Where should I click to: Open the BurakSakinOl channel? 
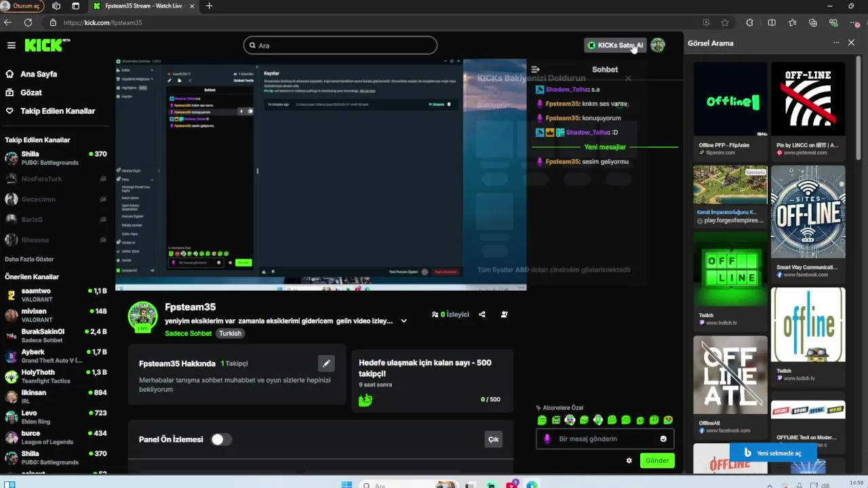click(56, 335)
